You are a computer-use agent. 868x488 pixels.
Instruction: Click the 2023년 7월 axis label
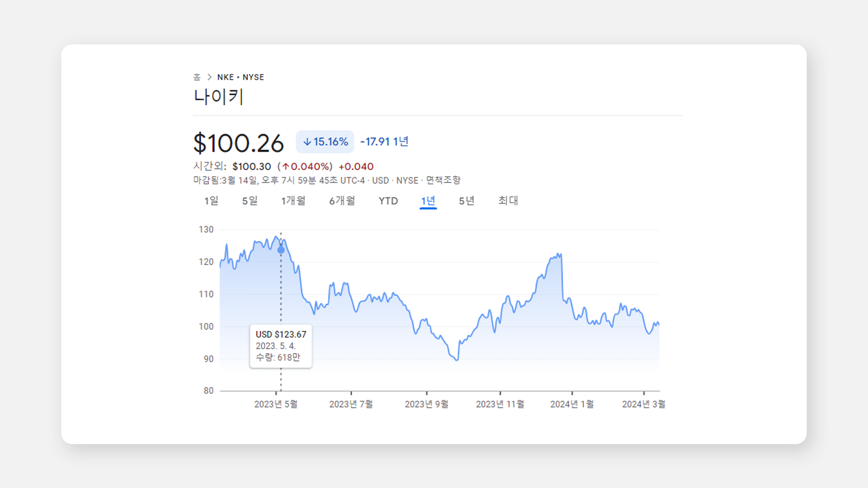pyautogui.click(x=351, y=404)
